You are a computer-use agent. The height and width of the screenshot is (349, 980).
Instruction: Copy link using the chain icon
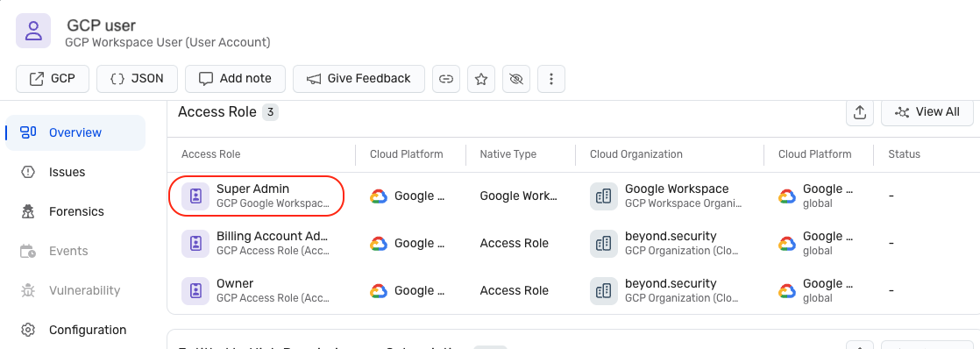click(x=445, y=79)
